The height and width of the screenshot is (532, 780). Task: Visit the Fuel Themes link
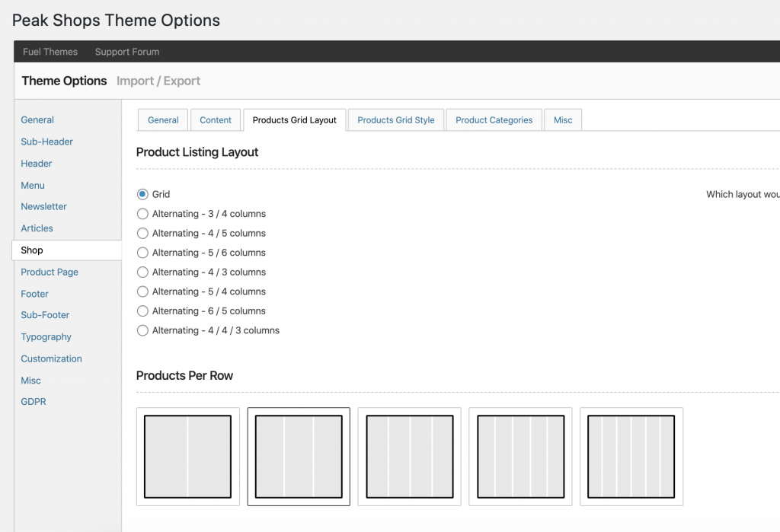point(50,52)
